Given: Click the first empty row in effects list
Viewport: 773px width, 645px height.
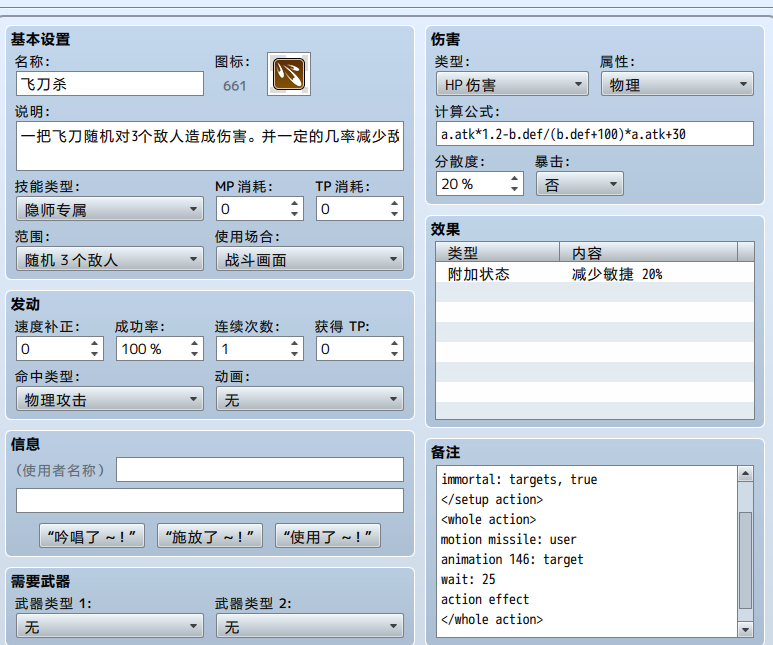Looking at the screenshot, I should click(x=595, y=292).
